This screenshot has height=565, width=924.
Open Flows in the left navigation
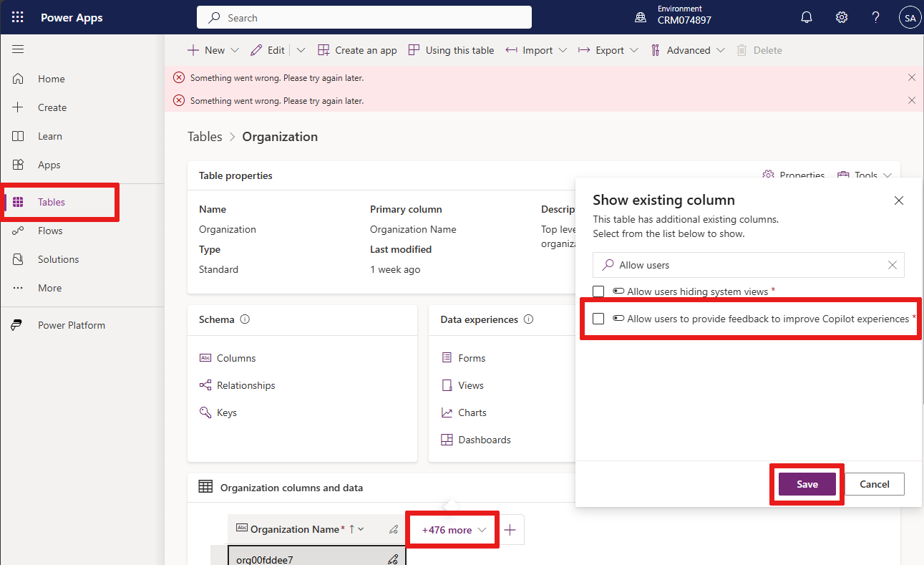click(50, 231)
